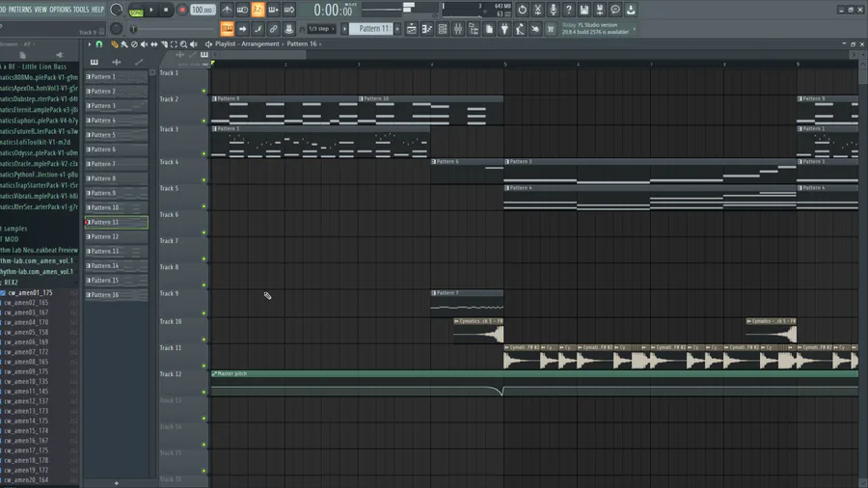Open the question mark help icon
This screenshot has height=488, width=868.
[568, 10]
